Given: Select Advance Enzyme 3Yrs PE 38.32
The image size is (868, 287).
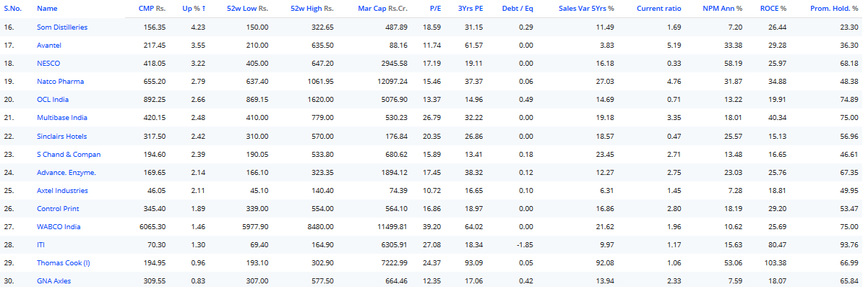Looking at the screenshot, I should pyautogui.click(x=474, y=172).
